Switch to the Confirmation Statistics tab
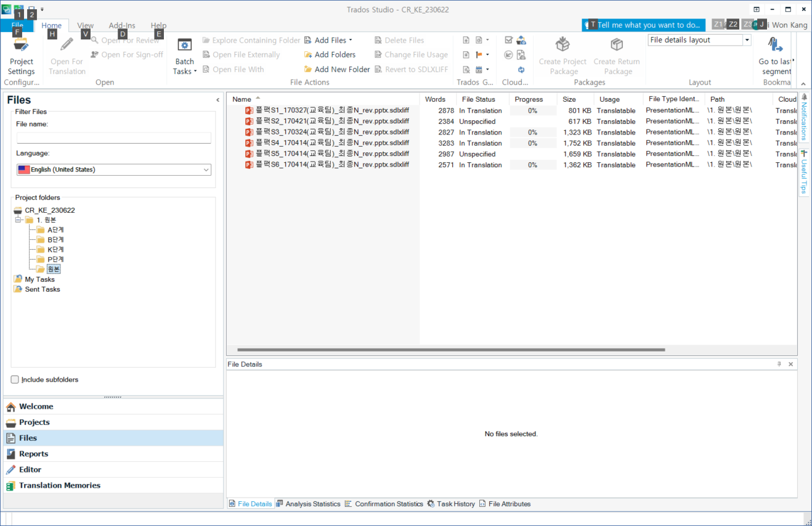 coord(384,504)
